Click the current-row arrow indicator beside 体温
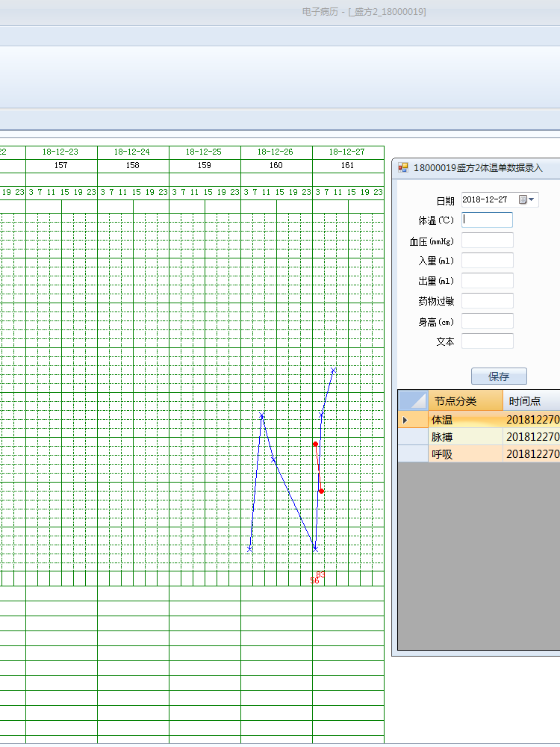Viewport: 560px width, 747px height. [405, 420]
